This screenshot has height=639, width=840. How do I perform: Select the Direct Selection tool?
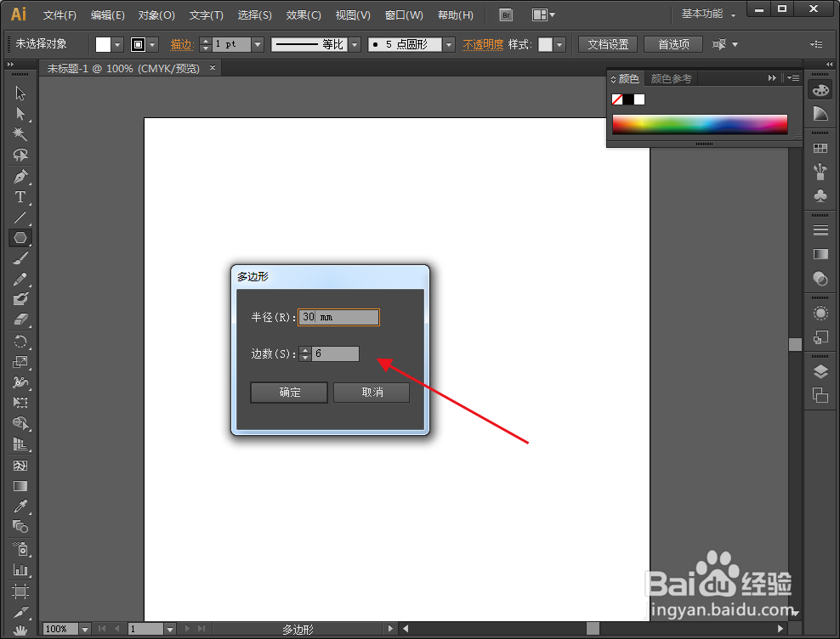click(20, 114)
